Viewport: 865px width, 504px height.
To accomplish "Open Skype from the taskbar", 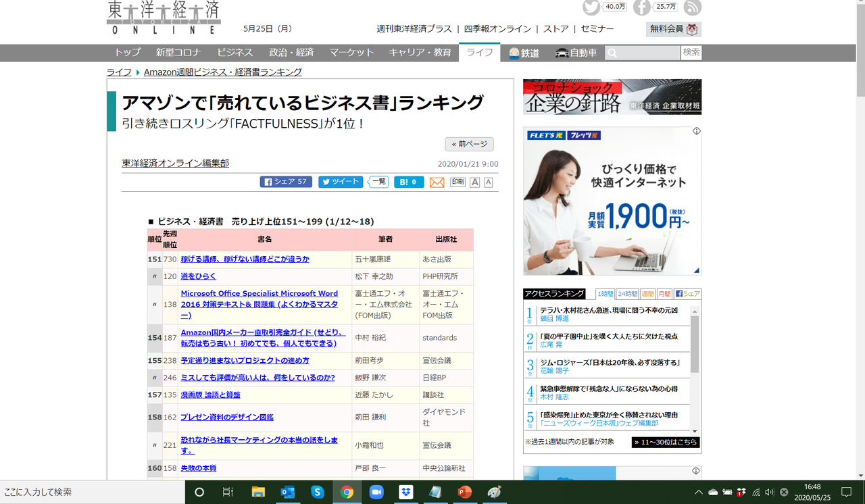I will [x=317, y=492].
